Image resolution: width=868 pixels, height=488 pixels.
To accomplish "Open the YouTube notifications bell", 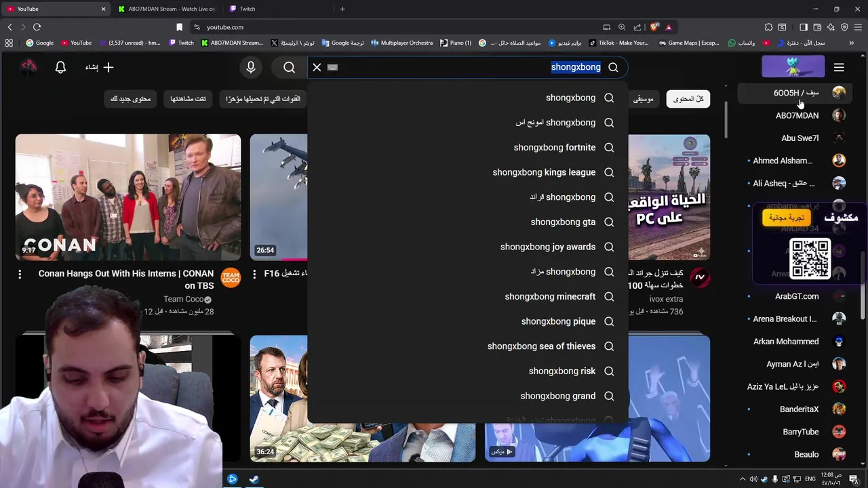I will [60, 67].
